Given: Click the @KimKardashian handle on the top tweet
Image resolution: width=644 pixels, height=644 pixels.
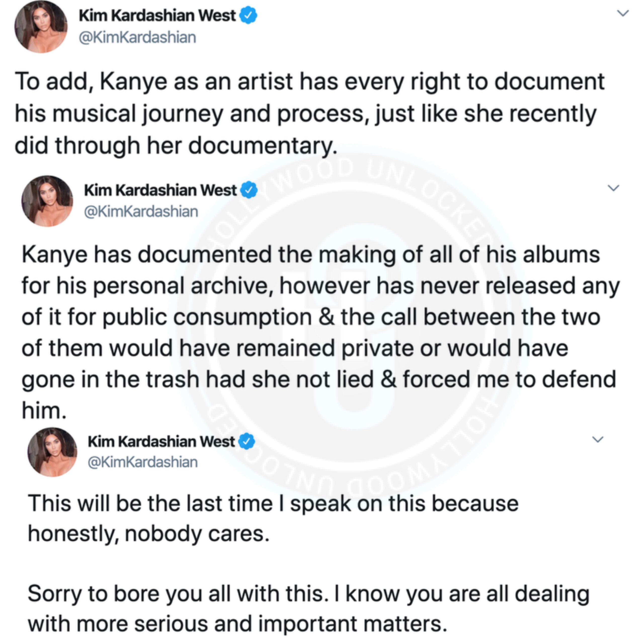Looking at the screenshot, I should [137, 37].
